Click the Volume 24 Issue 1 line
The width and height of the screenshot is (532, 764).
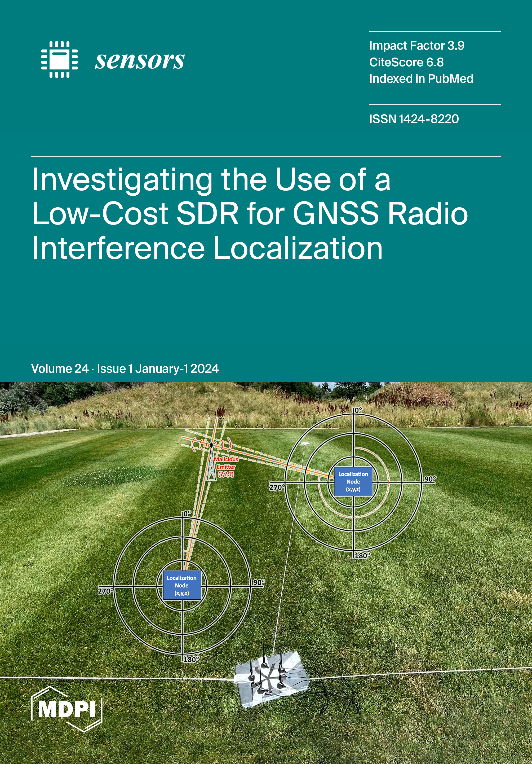pyautogui.click(x=125, y=369)
